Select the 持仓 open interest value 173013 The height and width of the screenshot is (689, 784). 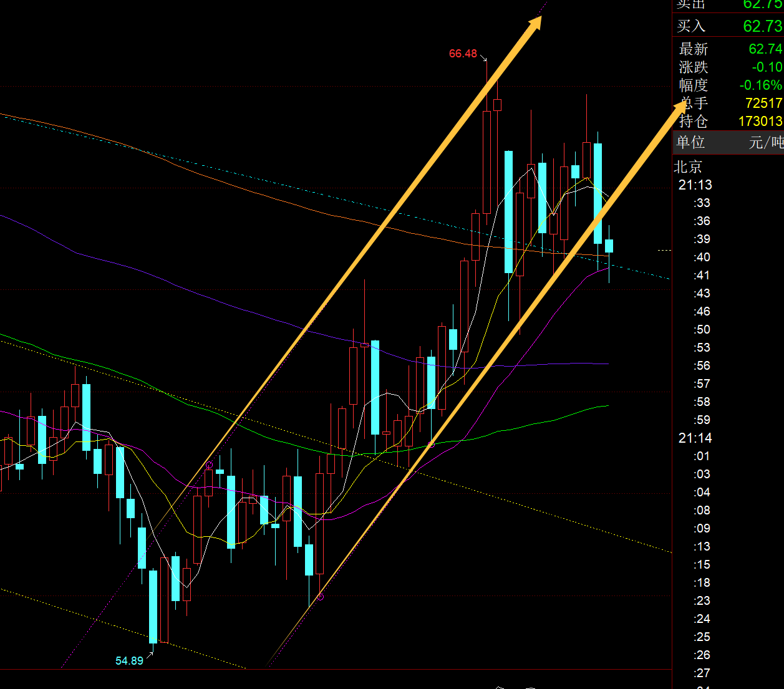coord(760,121)
